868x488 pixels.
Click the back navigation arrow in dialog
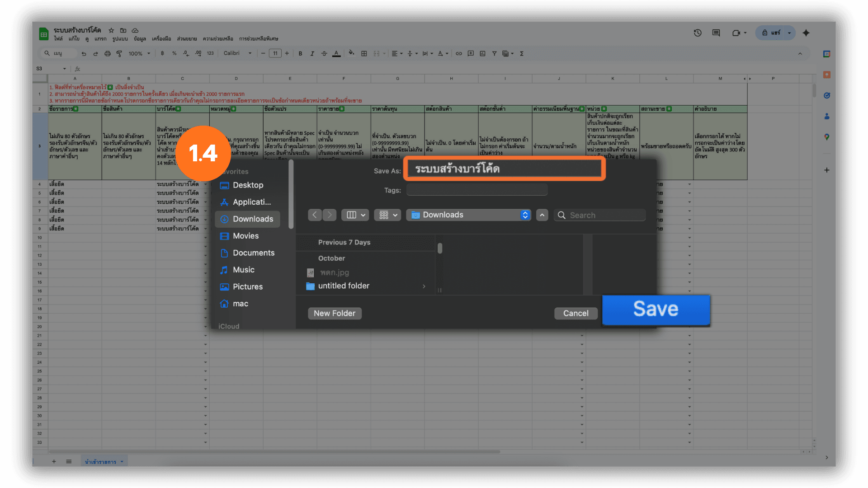click(x=315, y=215)
